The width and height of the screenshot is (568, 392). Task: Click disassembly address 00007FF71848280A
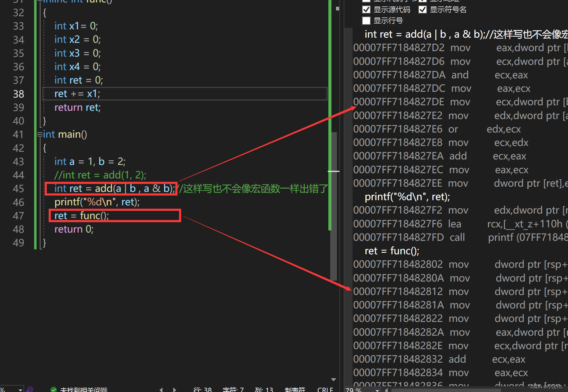point(398,278)
